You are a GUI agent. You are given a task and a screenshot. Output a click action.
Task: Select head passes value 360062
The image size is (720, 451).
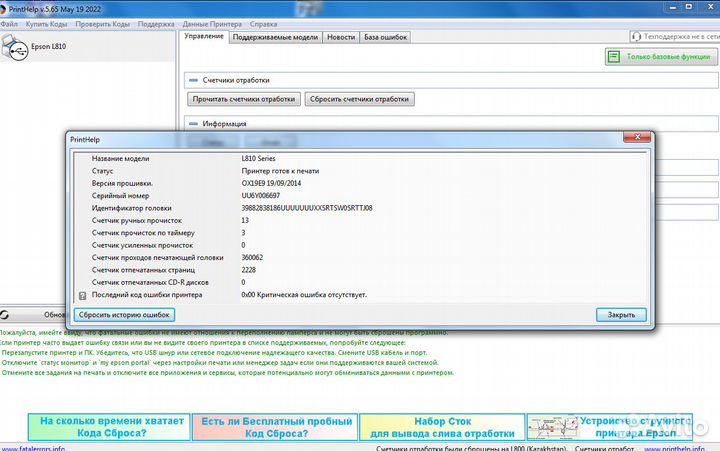252,258
